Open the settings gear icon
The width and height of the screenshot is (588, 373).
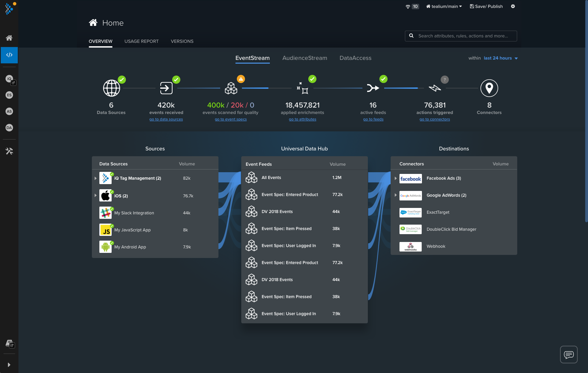coord(513,6)
